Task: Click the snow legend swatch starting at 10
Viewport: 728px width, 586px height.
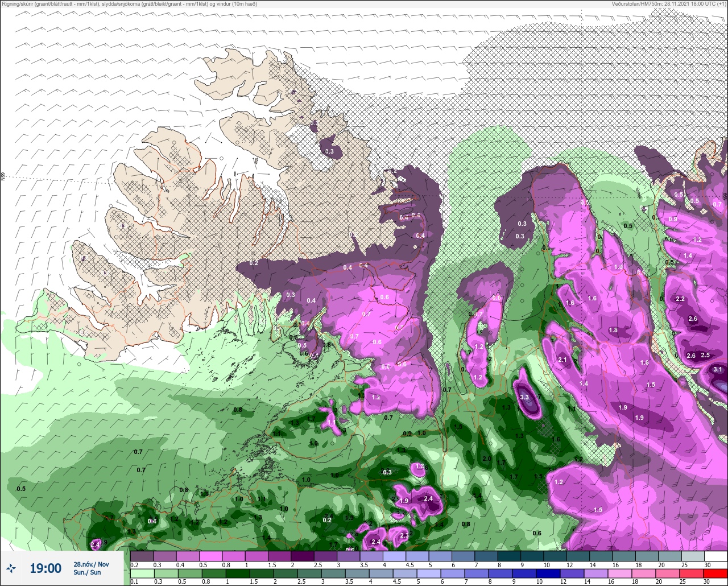Action: (x=555, y=556)
